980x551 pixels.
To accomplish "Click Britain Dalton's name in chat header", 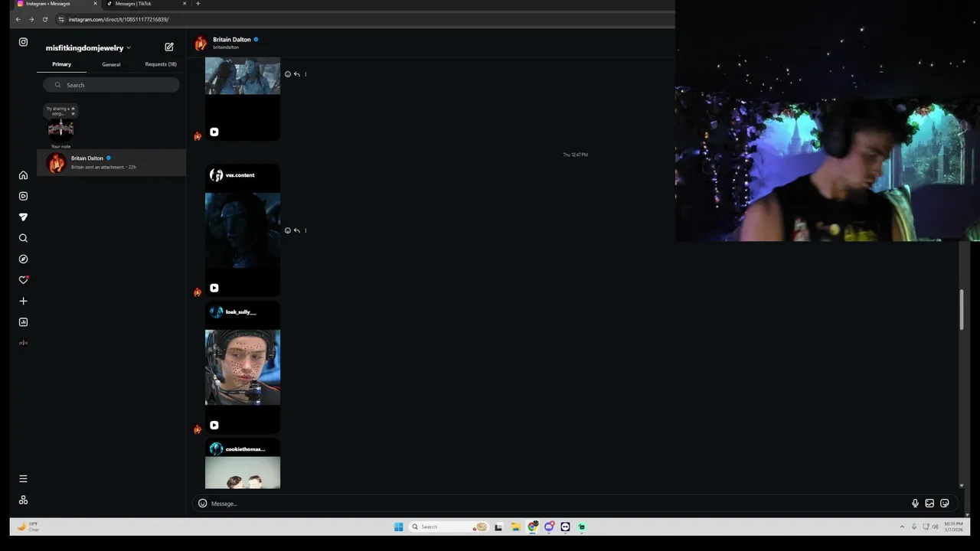I will coord(231,40).
